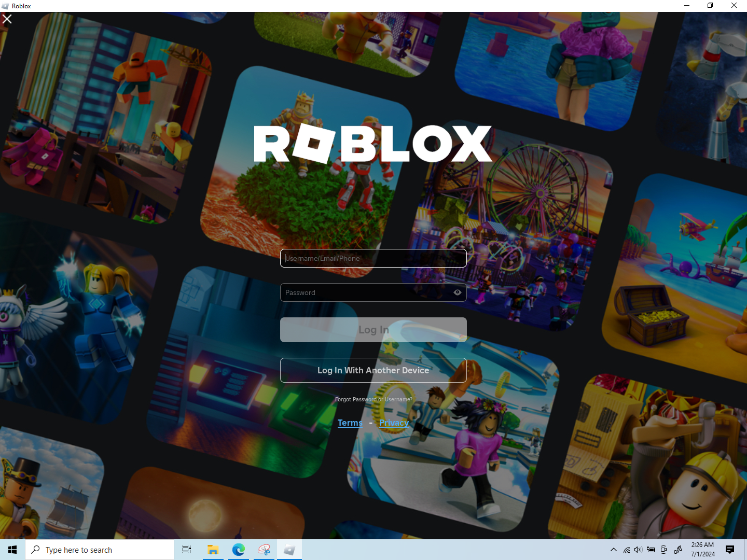Expand hidden system tray icons
The image size is (747, 560).
[614, 550]
